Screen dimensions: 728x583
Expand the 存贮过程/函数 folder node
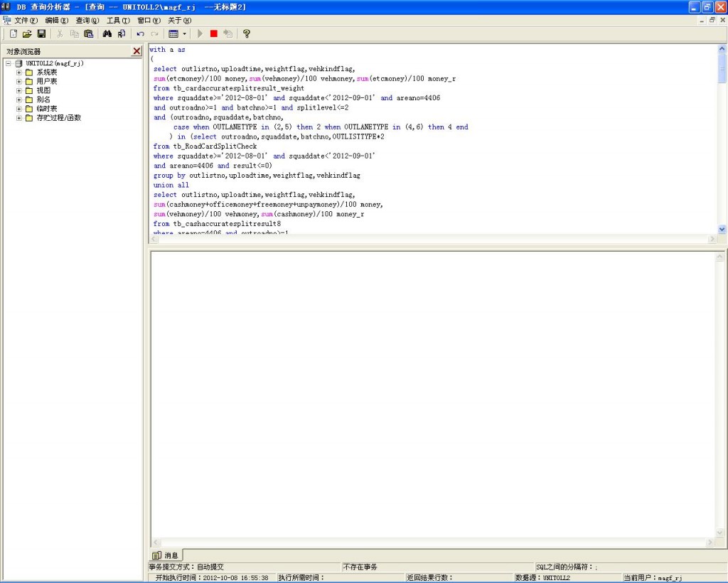click(x=19, y=118)
